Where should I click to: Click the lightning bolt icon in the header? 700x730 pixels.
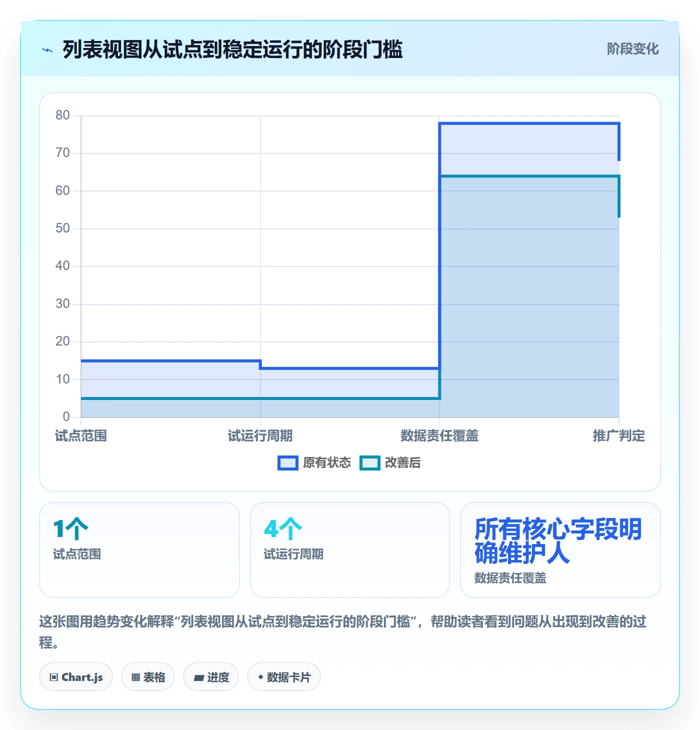[47, 50]
